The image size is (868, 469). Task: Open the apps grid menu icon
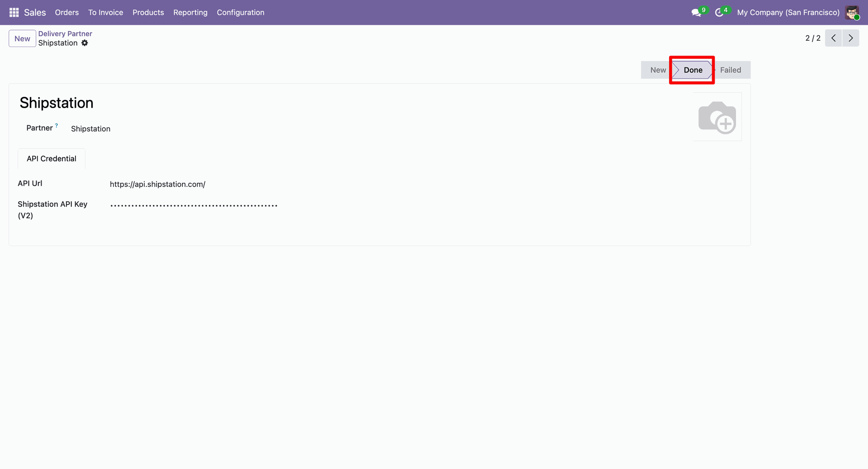[14, 12]
